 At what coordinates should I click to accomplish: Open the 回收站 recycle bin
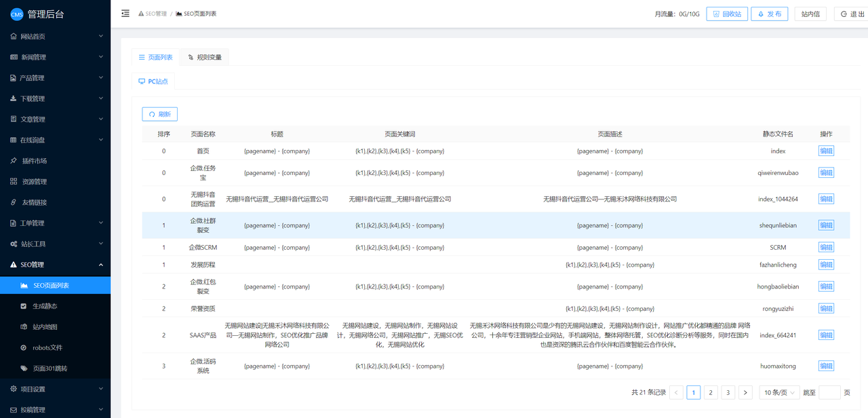[726, 14]
